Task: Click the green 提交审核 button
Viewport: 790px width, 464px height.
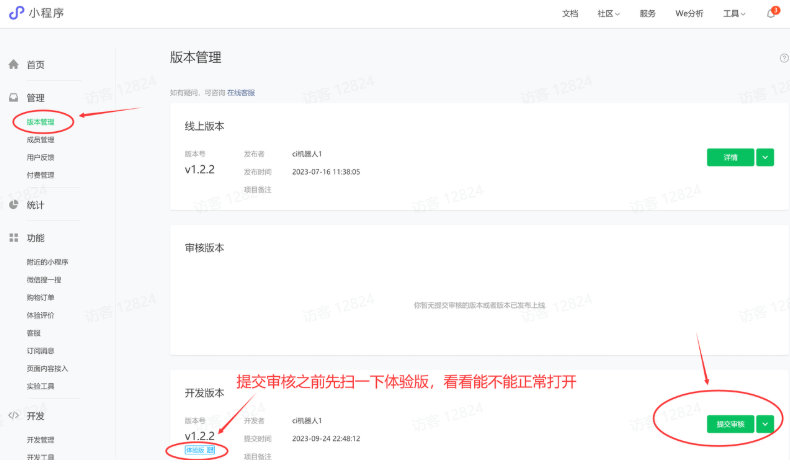Action: 731,424
